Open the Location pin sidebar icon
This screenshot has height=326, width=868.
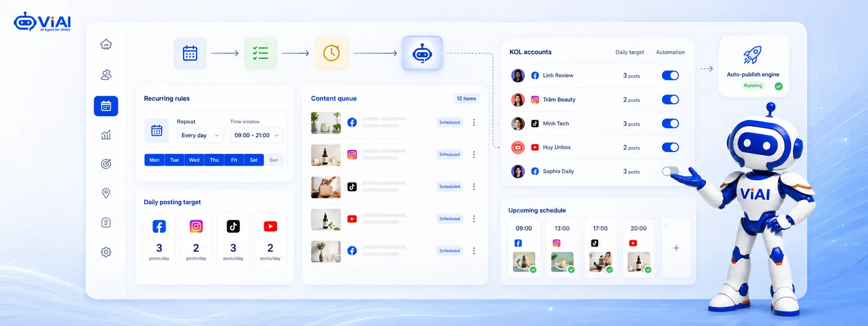coord(106,193)
